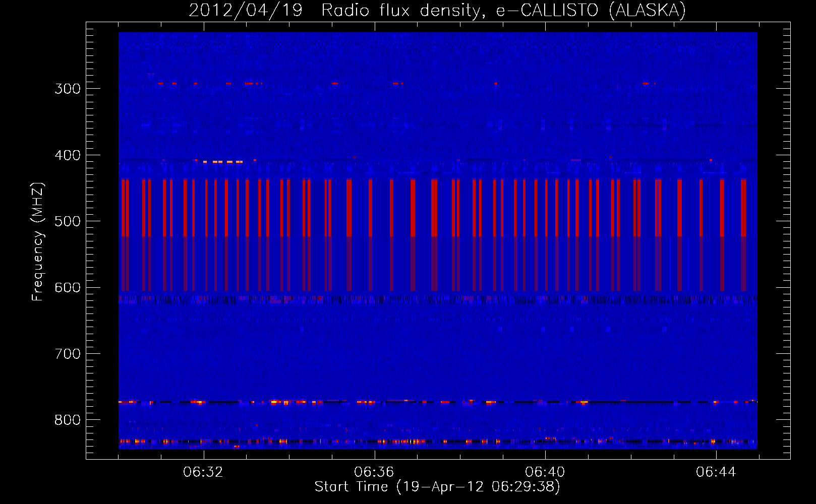Click the 600 frequency tick label
This screenshot has height=504, width=816.
[x=68, y=288]
